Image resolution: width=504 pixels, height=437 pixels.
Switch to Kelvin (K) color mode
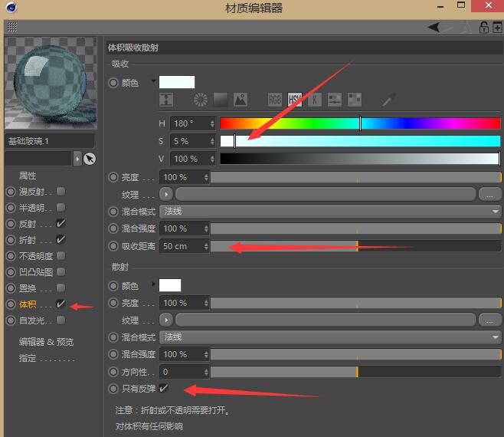click(x=315, y=100)
